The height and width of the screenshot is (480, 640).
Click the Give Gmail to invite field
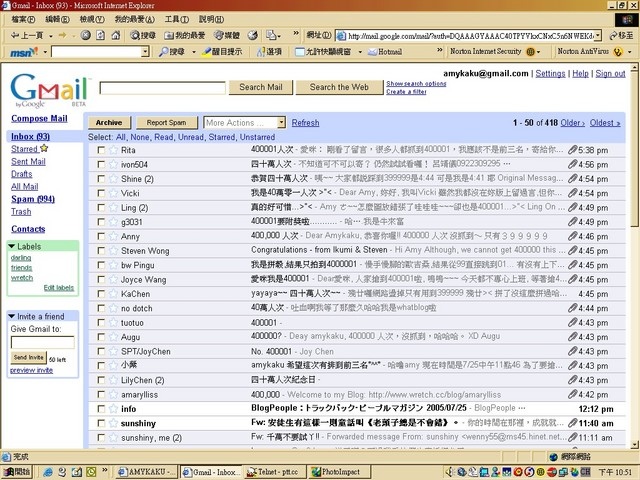click(x=43, y=342)
